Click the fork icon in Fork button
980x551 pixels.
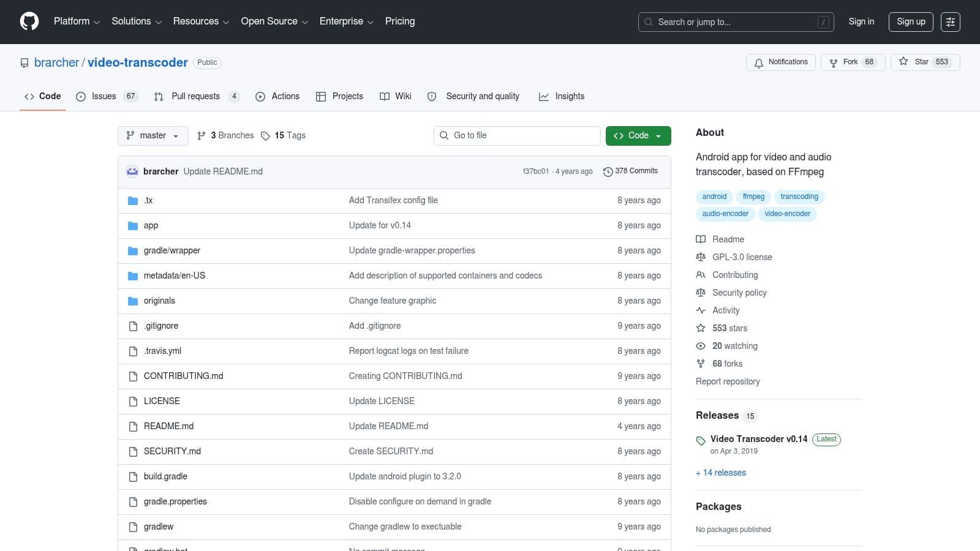pyautogui.click(x=834, y=62)
